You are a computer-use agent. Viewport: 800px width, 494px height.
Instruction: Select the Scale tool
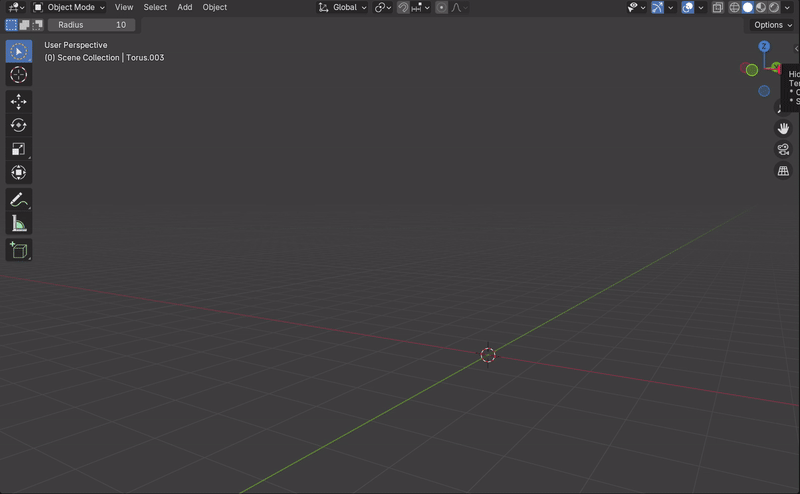pos(19,149)
